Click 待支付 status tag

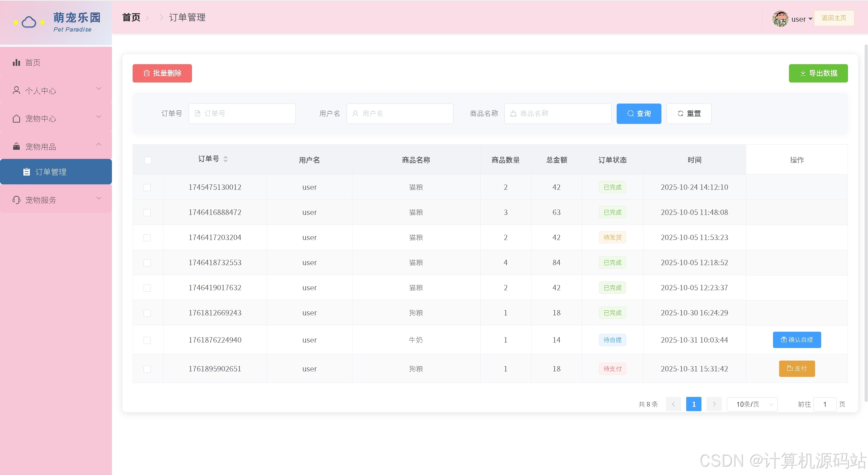coord(613,369)
